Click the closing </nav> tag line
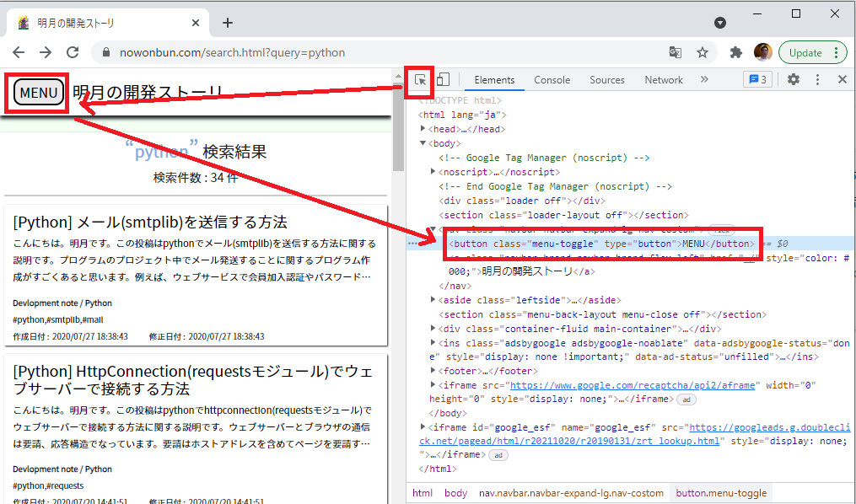This screenshot has height=504, width=856. tap(455, 286)
